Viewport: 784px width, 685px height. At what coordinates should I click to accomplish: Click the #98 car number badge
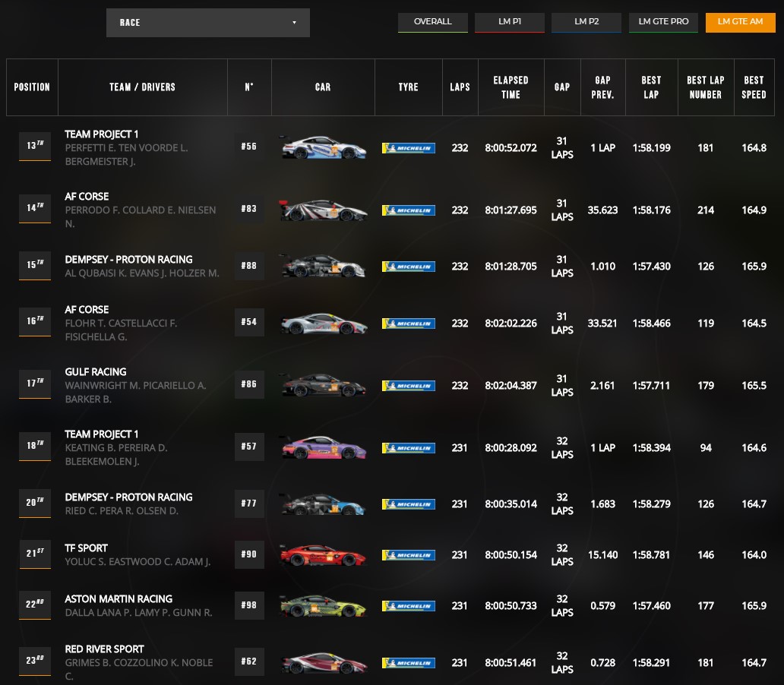tap(249, 605)
